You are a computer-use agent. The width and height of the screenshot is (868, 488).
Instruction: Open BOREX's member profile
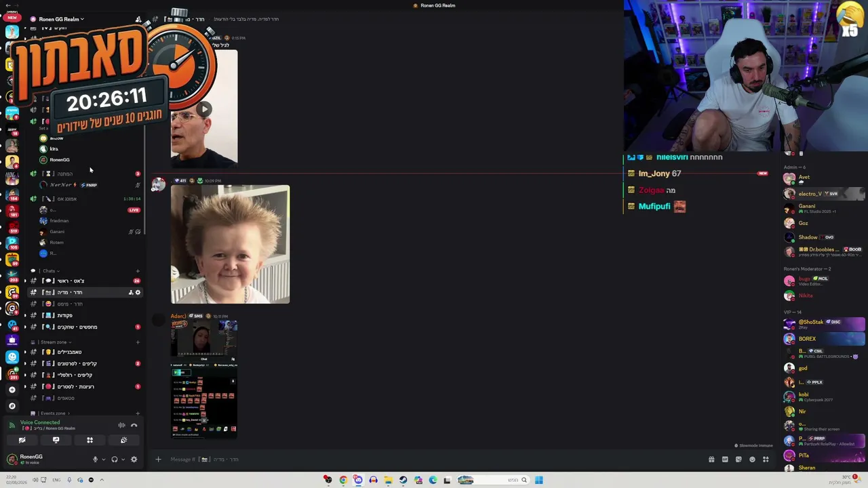pos(824,339)
